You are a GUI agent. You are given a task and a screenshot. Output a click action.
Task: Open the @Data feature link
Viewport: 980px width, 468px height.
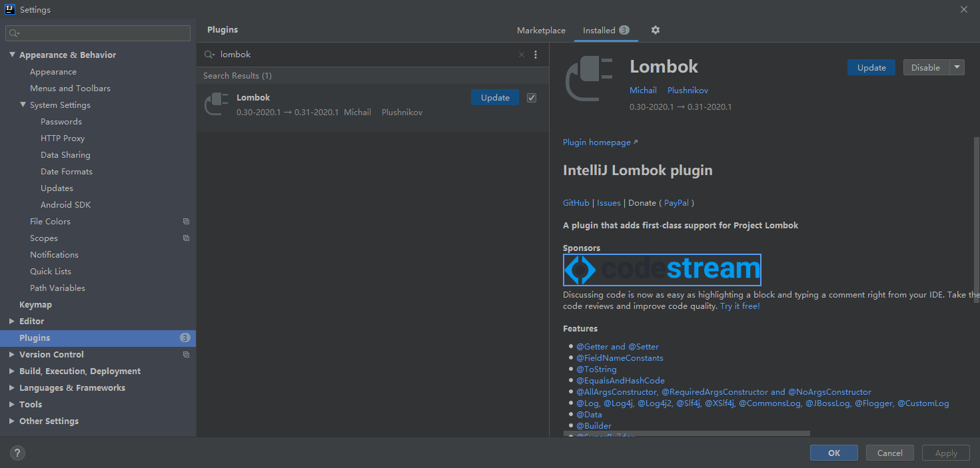pos(589,415)
